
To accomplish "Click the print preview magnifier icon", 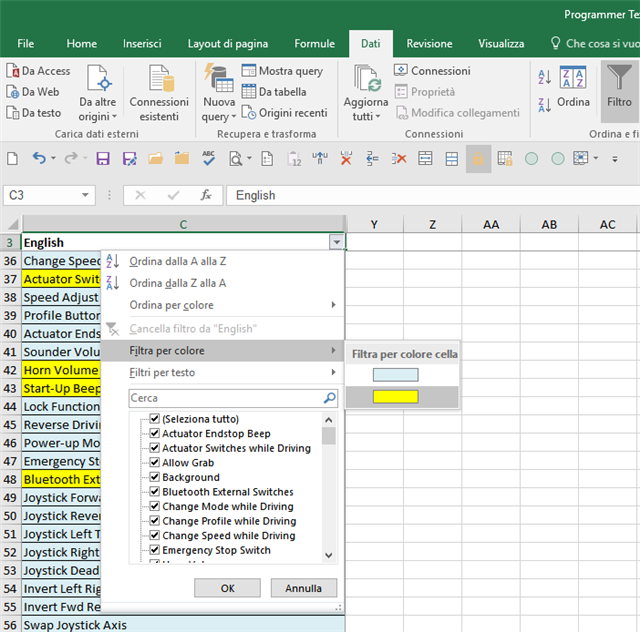I will click(x=236, y=158).
